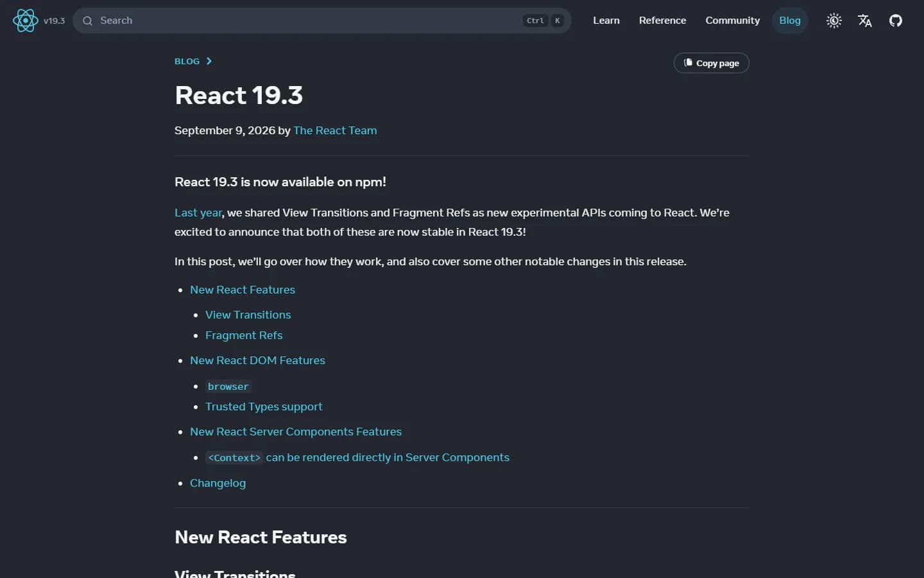
Task: Open the GitHub repository icon
Action: (x=896, y=21)
